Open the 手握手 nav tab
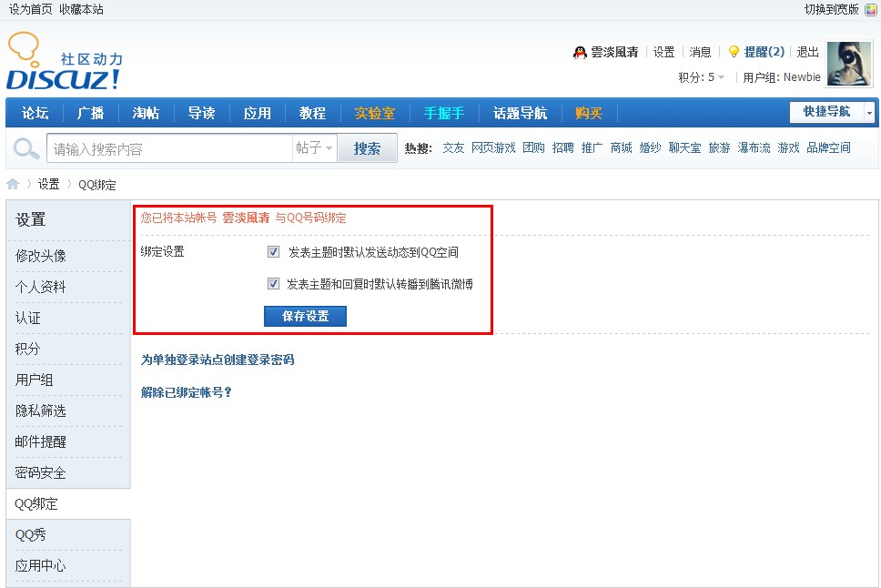This screenshot has height=588, width=881. [444, 113]
